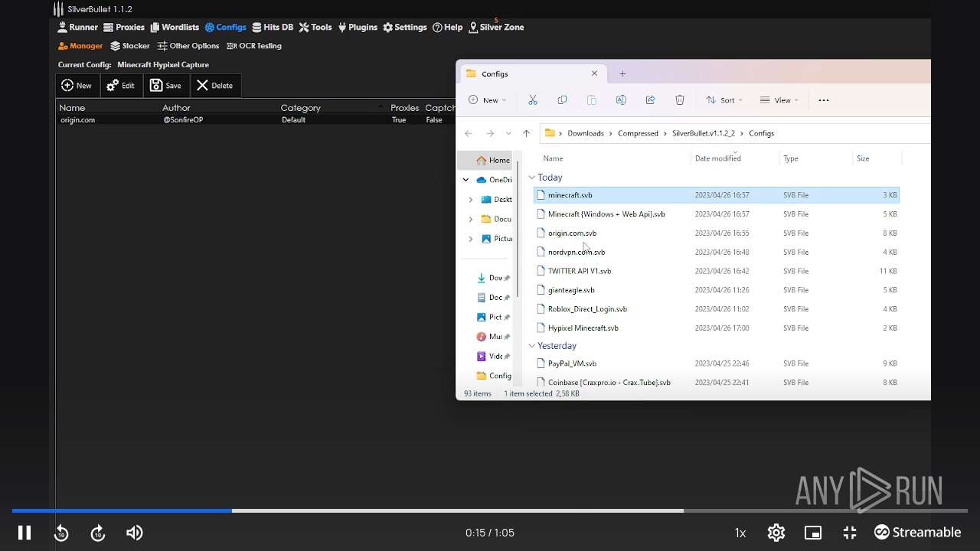Create a New config
The height and width of the screenshot is (551, 980).
pos(77,86)
